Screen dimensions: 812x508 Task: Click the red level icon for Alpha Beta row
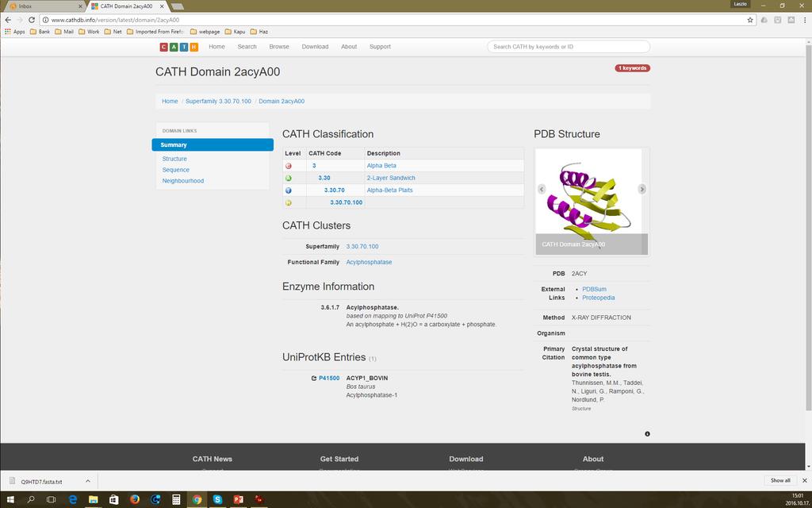(289, 166)
